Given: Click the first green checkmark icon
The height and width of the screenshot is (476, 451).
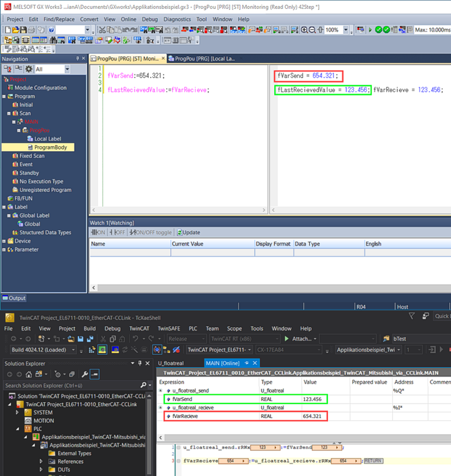Looking at the screenshot, I should pos(378,30).
